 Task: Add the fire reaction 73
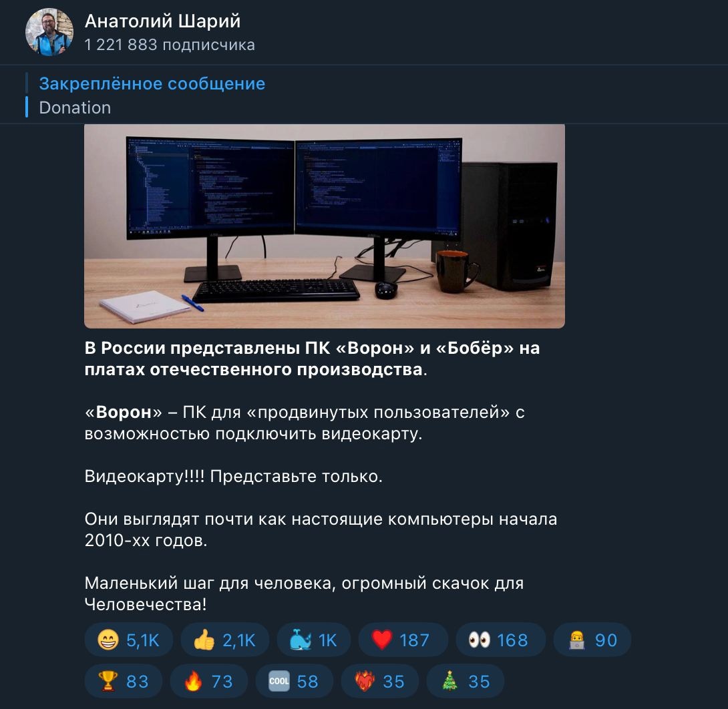[x=208, y=681]
